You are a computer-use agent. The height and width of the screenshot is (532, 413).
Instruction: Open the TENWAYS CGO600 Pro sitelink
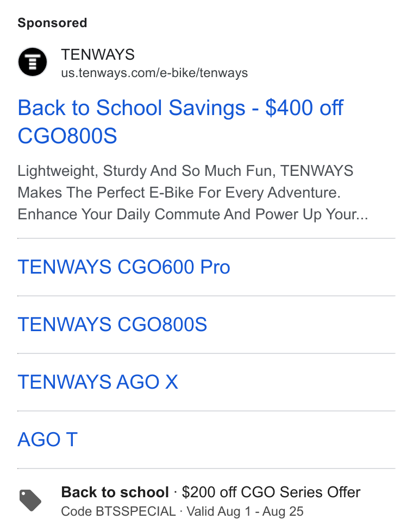[124, 267]
